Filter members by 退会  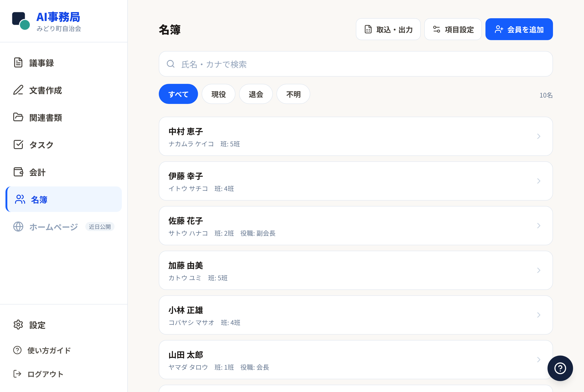(x=256, y=94)
